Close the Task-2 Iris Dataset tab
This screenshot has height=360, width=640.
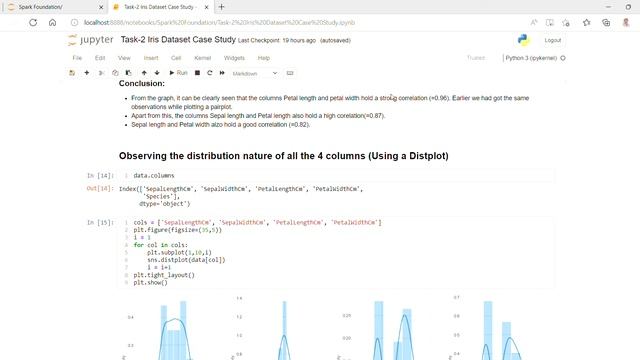pos(207,7)
